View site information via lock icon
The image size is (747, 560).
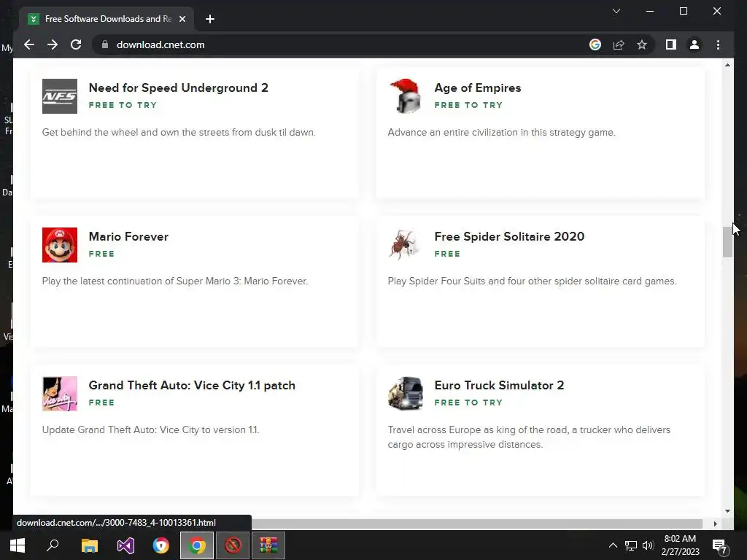(x=105, y=44)
